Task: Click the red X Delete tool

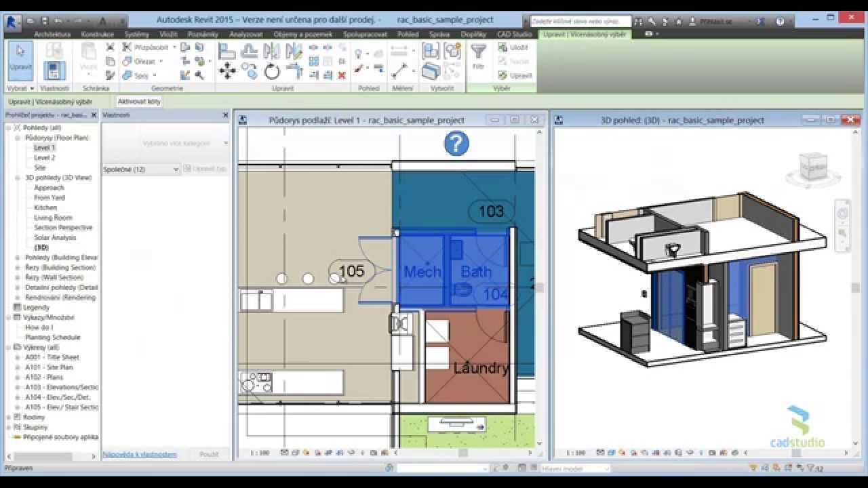Action: point(342,75)
